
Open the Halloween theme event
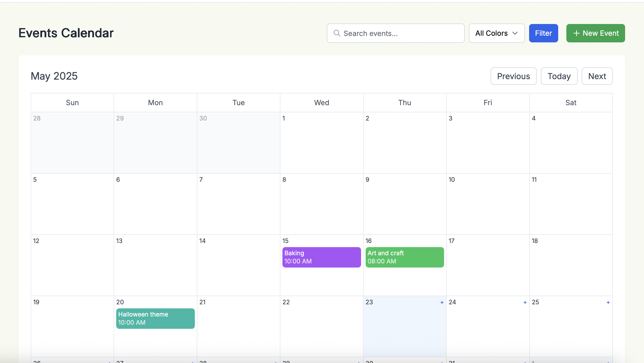click(155, 318)
